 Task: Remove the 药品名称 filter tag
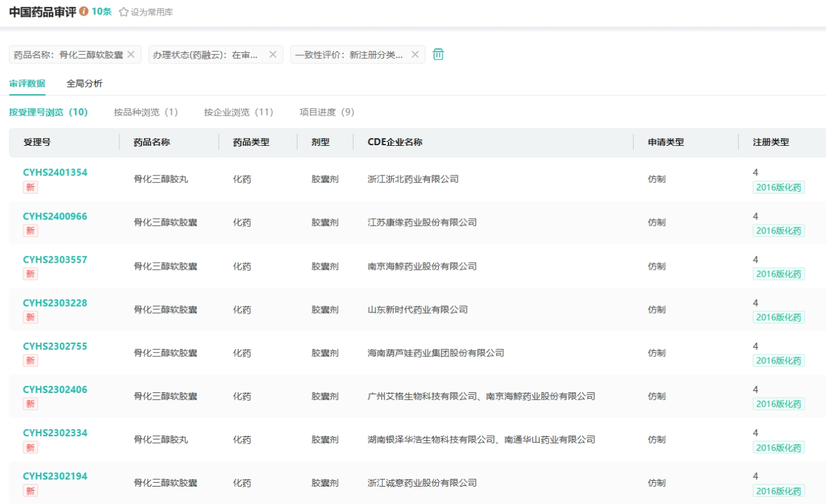131,55
